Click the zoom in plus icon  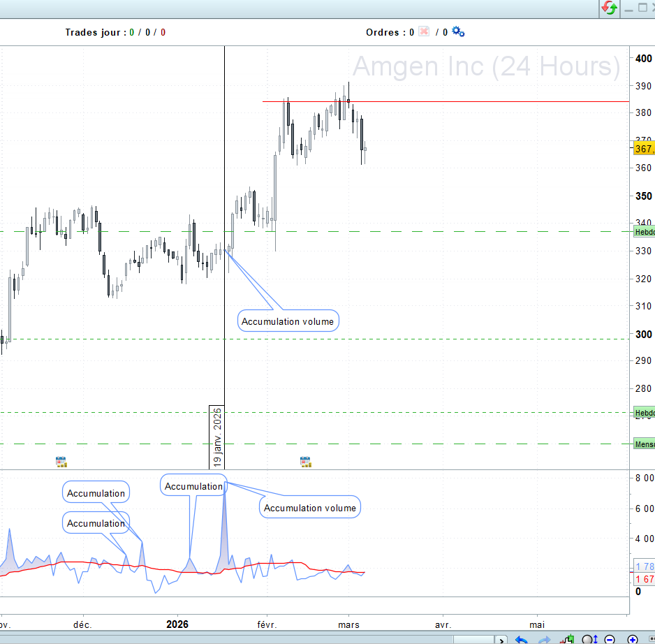[x=633, y=639]
